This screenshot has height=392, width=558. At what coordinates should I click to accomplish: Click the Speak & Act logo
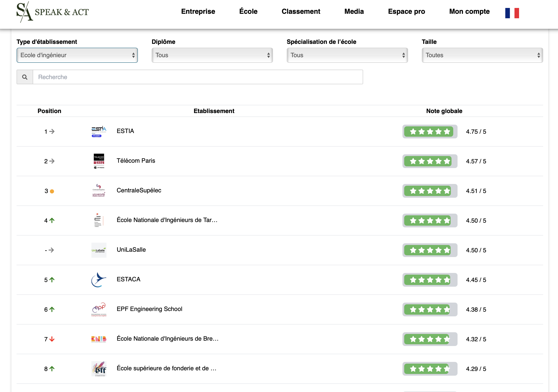[52, 12]
